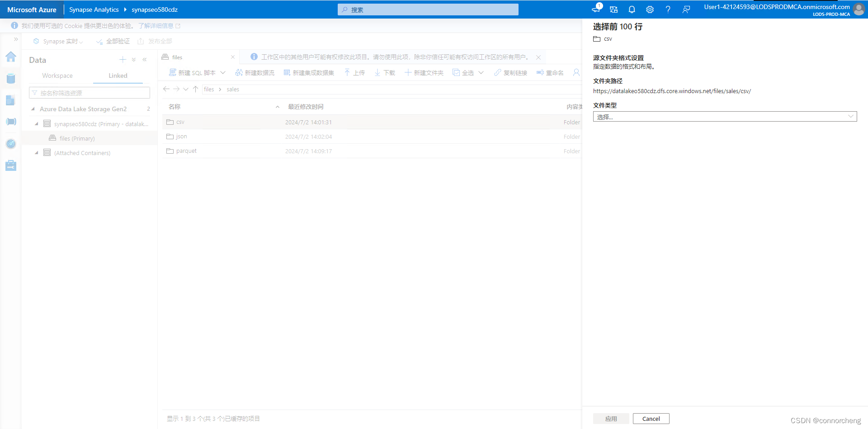
Task: Open the help question mark
Action: point(668,9)
